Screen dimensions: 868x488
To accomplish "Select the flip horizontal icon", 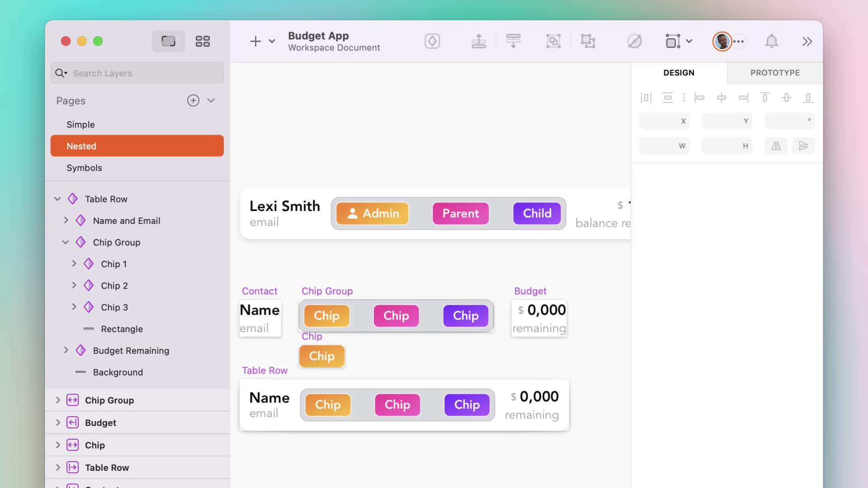I will (x=776, y=145).
